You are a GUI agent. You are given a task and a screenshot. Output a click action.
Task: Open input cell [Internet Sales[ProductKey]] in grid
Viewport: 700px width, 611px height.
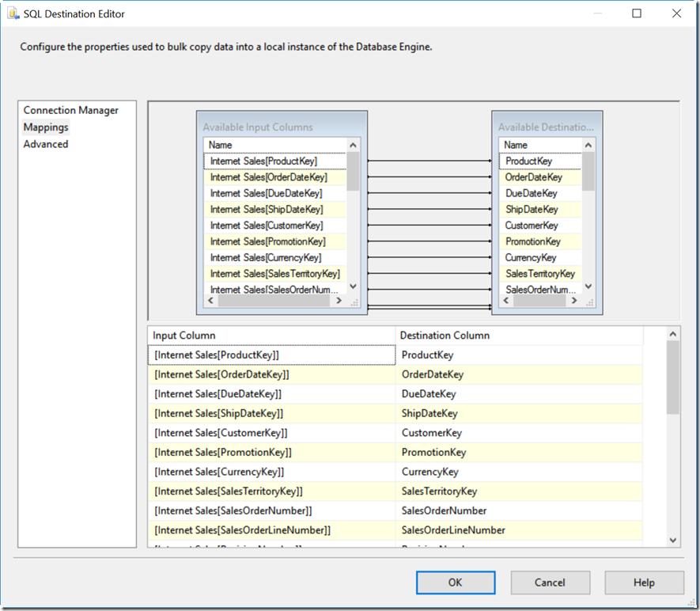pyautogui.click(x=271, y=355)
